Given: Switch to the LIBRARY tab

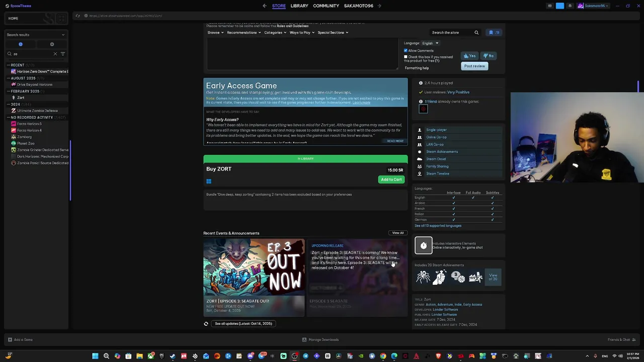Looking at the screenshot, I should coord(299,6).
